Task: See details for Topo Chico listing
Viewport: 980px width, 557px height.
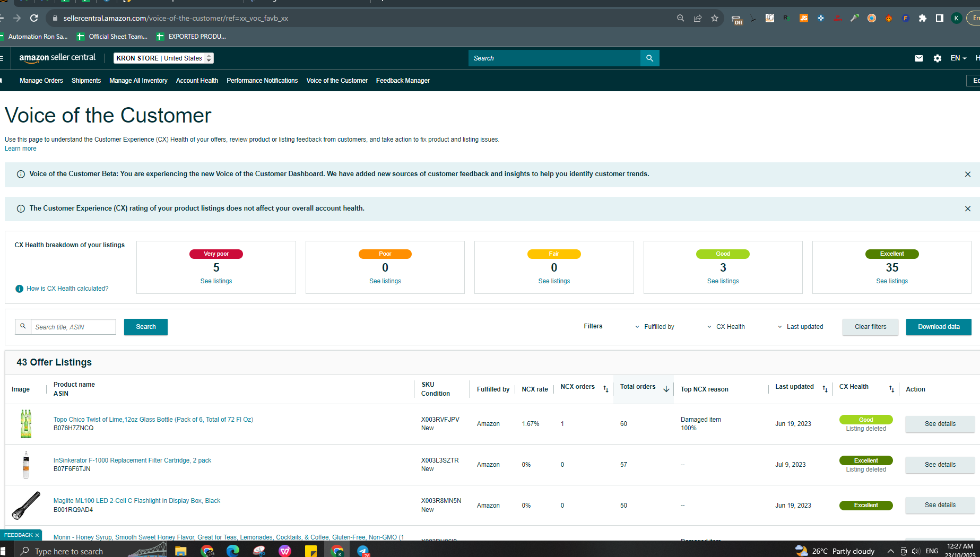Action: pyautogui.click(x=940, y=424)
